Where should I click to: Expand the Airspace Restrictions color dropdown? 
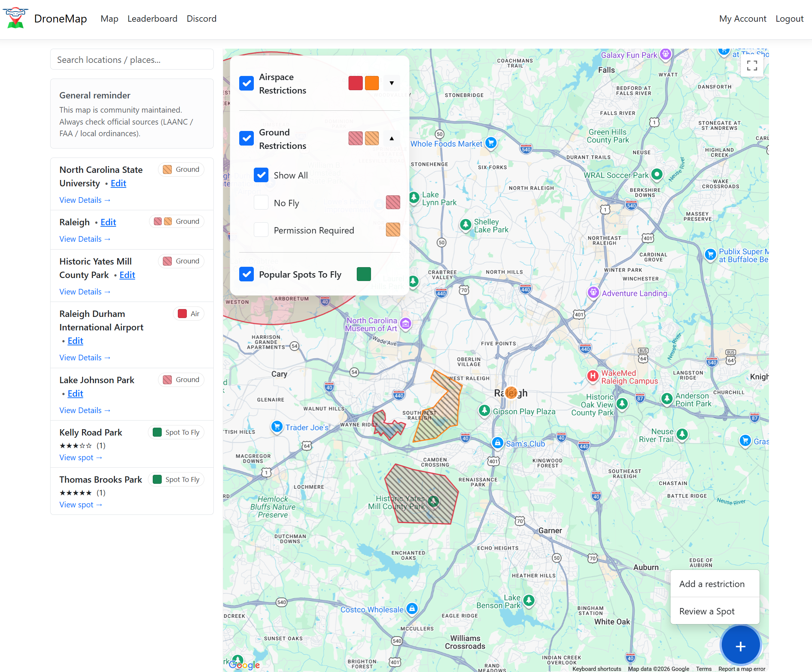[x=392, y=83]
